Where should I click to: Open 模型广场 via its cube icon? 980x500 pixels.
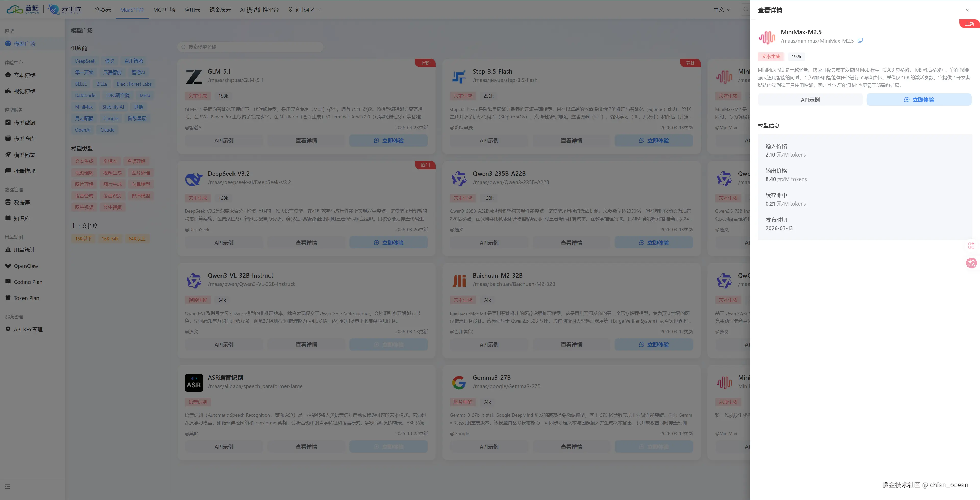coord(8,44)
